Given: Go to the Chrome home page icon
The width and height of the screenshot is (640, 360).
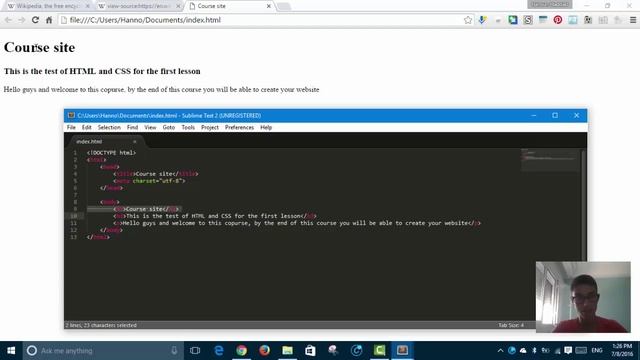Looking at the screenshot, I should 49,20.
